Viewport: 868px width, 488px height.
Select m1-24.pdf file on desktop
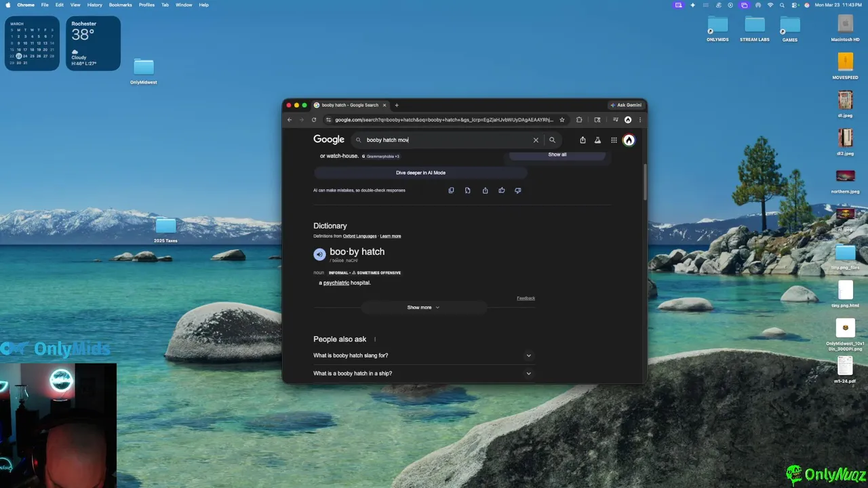pyautogui.click(x=845, y=369)
